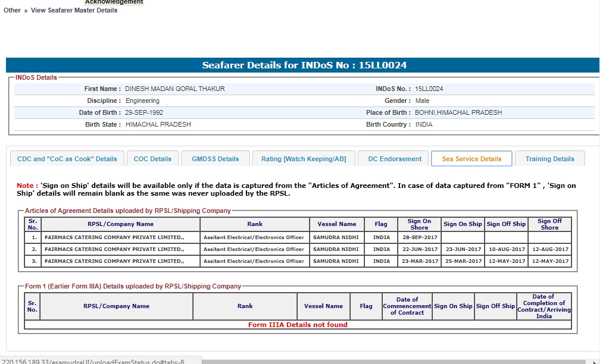
Task: Click 'Date of Completion of Contract/Arriving India' header
Action: pos(543,306)
